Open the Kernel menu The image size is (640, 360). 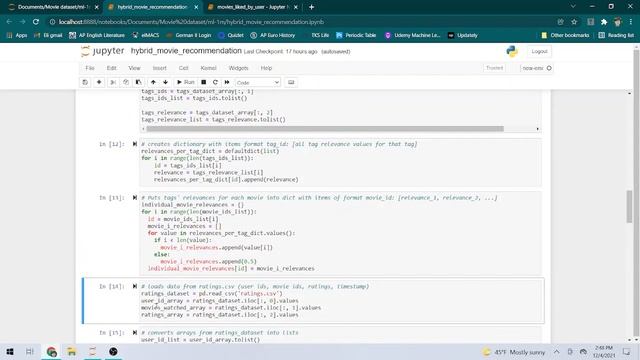point(208,68)
